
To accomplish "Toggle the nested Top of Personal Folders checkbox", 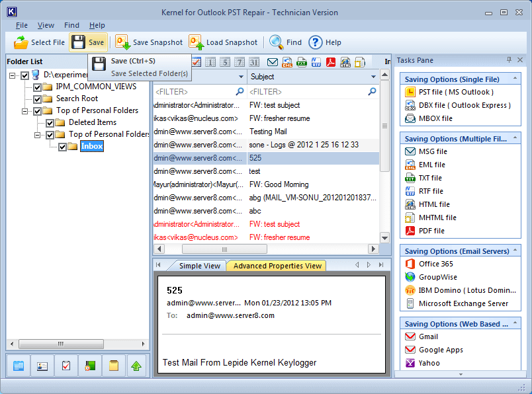I will pyautogui.click(x=50, y=135).
